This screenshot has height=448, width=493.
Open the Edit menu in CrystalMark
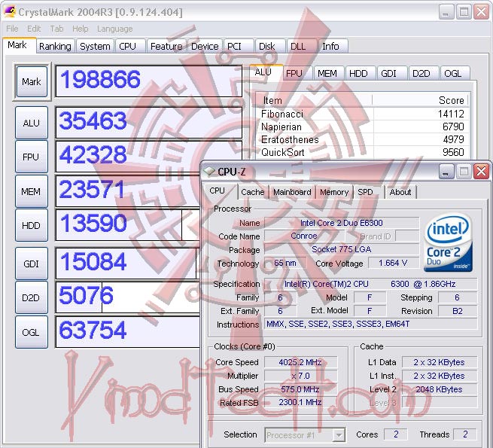(34, 29)
